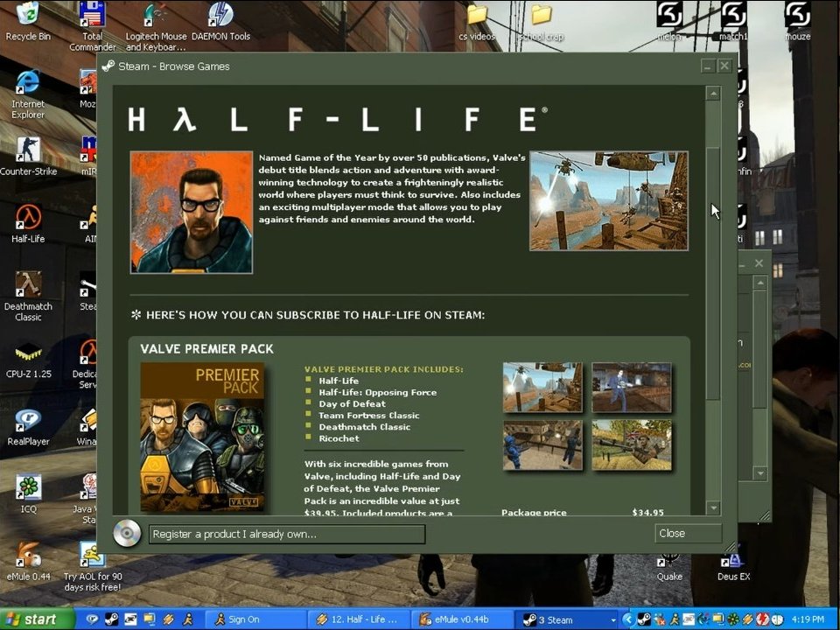Click Deathmatch Classic in pack list
Viewport: 840px width, 630px height.
coord(364,427)
